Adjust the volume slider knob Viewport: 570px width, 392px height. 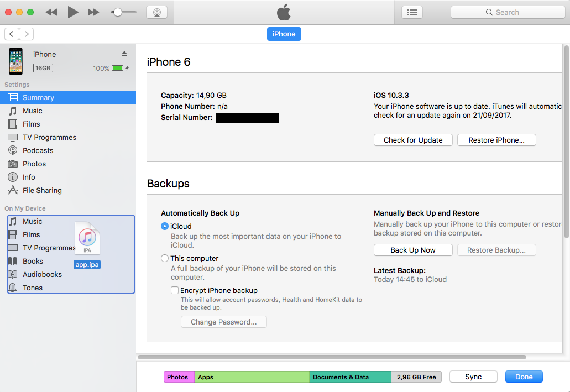point(117,12)
